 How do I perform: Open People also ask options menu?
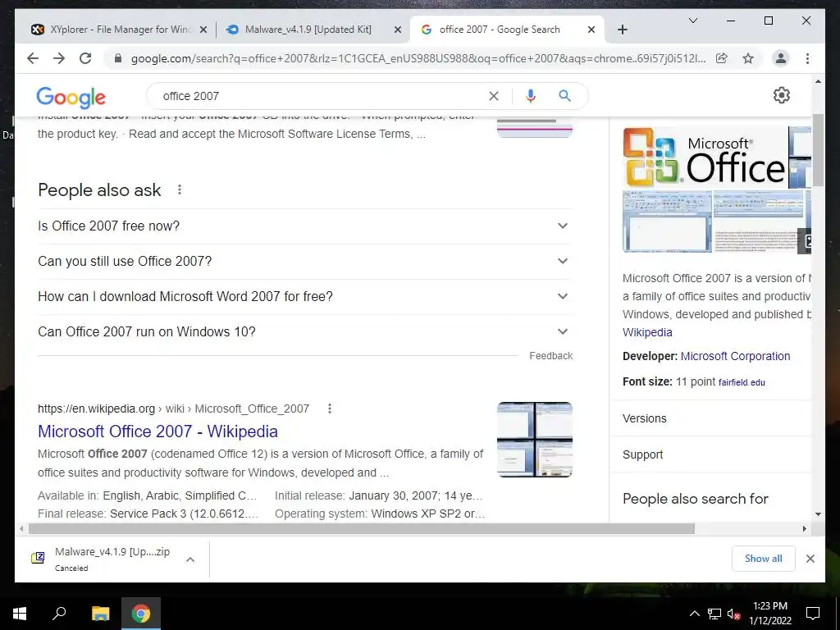coord(180,189)
